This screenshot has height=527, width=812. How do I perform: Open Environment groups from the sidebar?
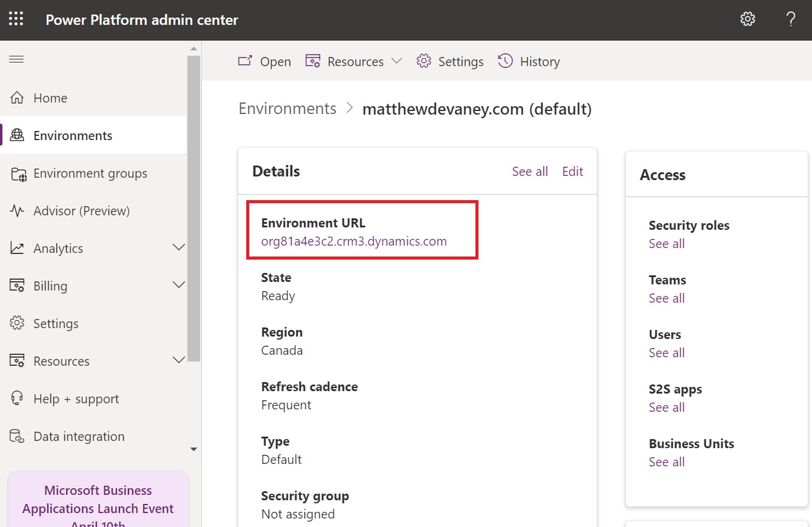pyautogui.click(x=16, y=173)
